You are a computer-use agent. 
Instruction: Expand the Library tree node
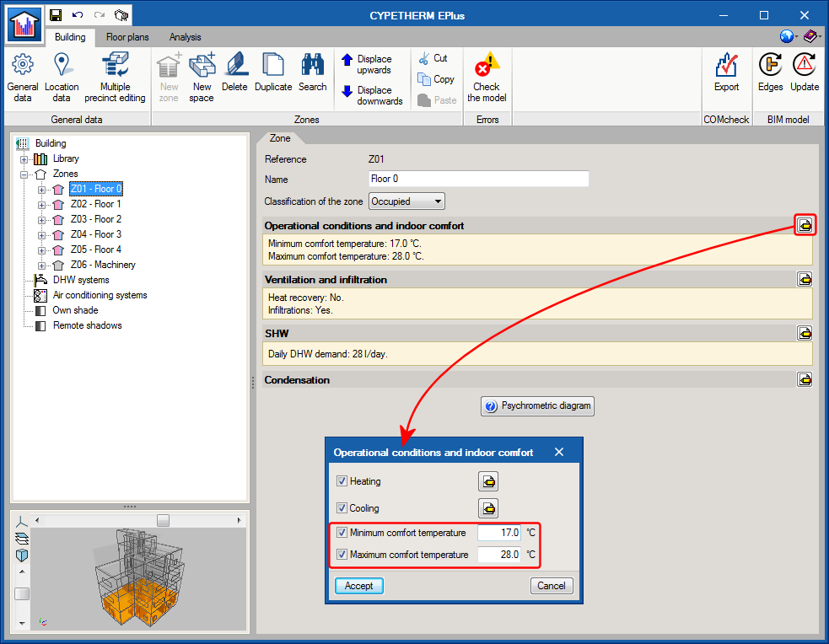tap(24, 158)
